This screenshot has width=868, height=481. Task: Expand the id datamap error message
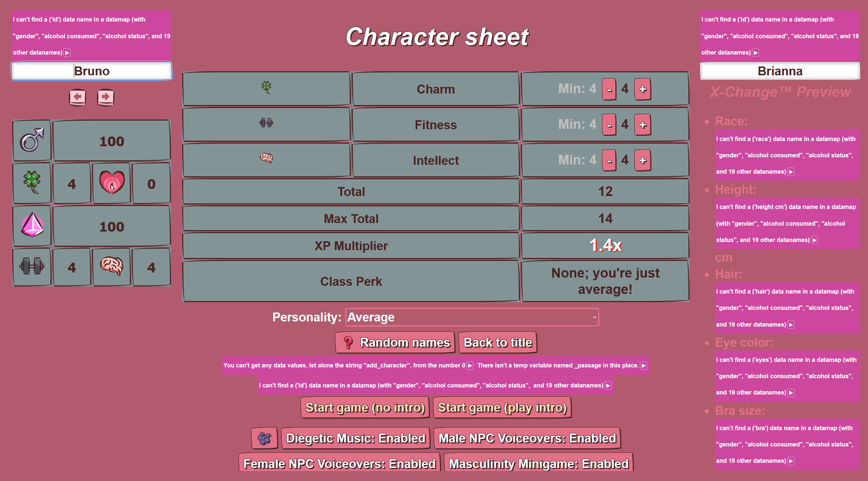coord(67,53)
